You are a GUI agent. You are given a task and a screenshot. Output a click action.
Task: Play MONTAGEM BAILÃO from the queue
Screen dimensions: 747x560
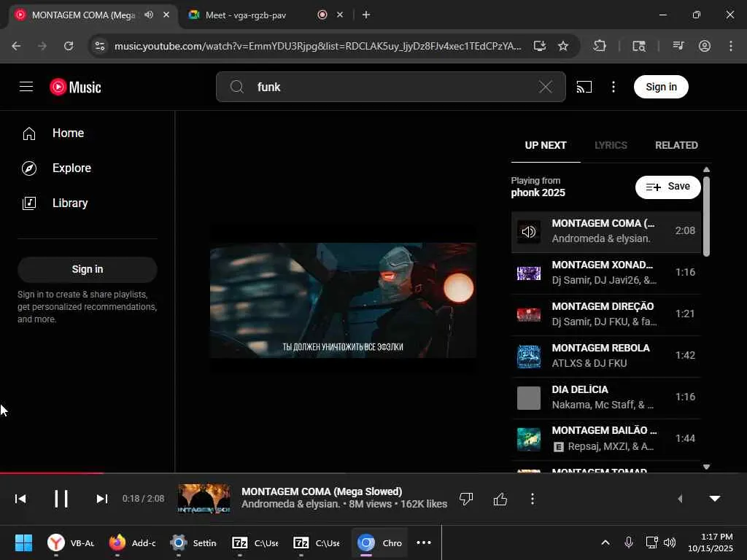(606, 439)
